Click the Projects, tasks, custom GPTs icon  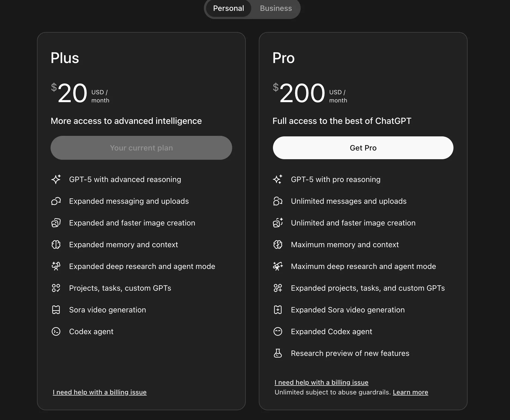pyautogui.click(x=56, y=288)
